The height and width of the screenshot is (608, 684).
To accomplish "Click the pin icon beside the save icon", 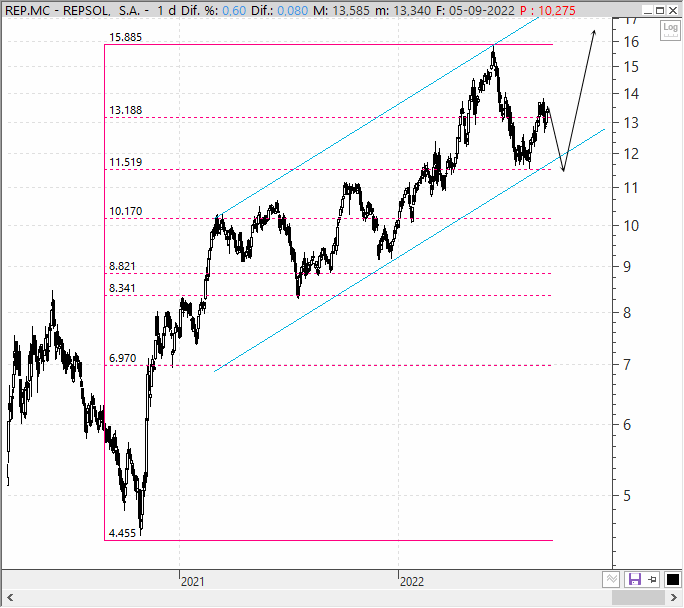I will click(x=652, y=579).
